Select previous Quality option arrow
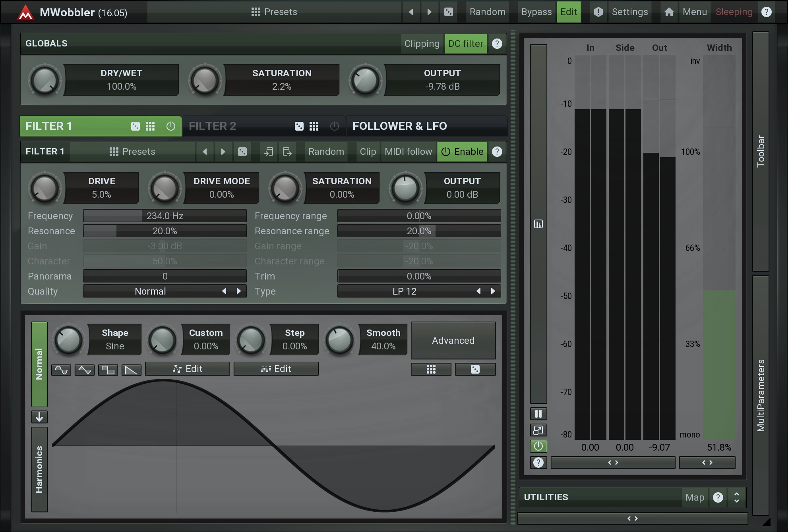Viewport: 788px width, 532px height. 224,291
